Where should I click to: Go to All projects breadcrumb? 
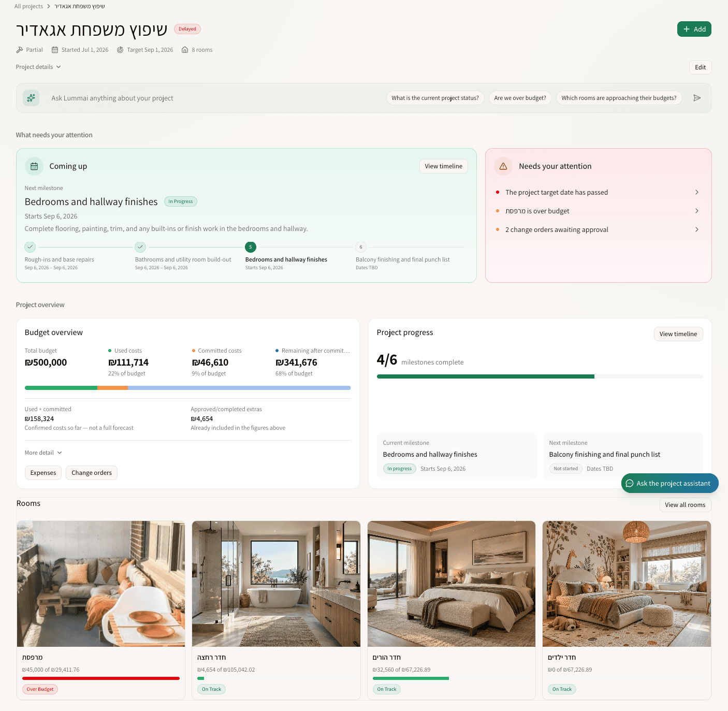pyautogui.click(x=28, y=6)
